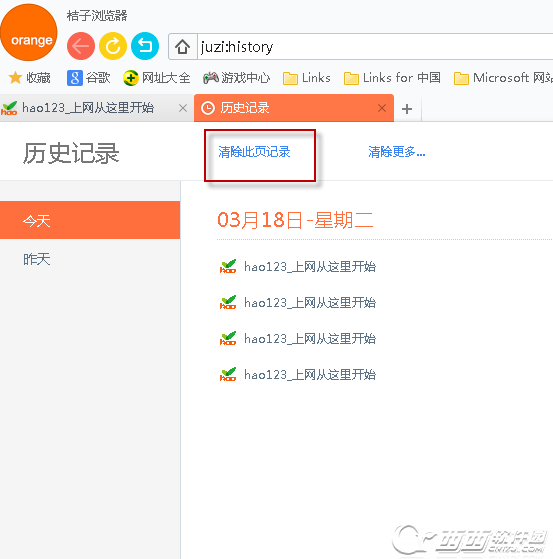This screenshot has height=559, width=553.
Task: Open the 游戏中心 bookmark
Action: (x=236, y=78)
